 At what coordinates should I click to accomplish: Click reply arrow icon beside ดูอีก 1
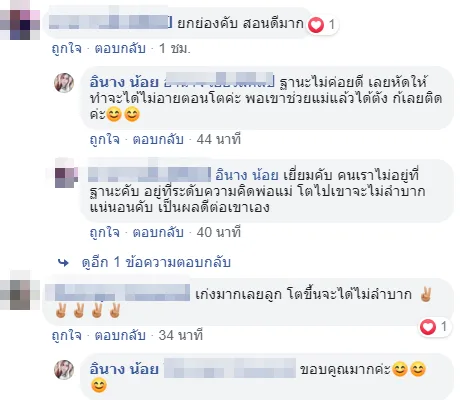tap(63, 263)
